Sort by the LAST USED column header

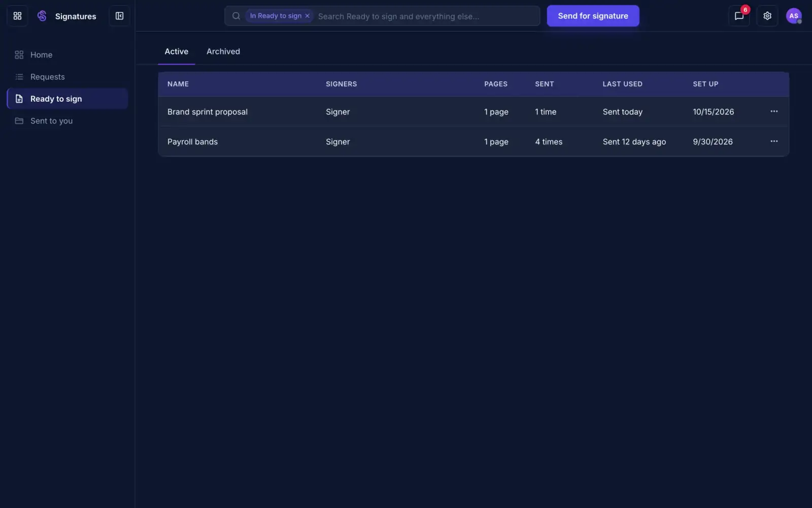click(623, 84)
